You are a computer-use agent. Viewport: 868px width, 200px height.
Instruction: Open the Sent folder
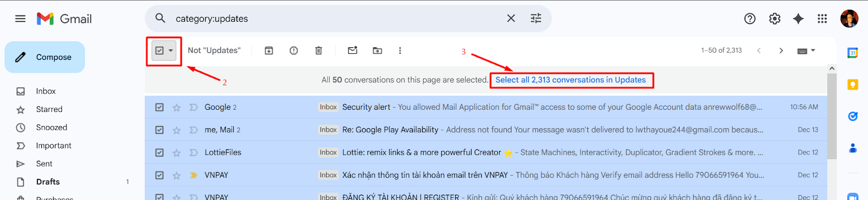pos(44,164)
